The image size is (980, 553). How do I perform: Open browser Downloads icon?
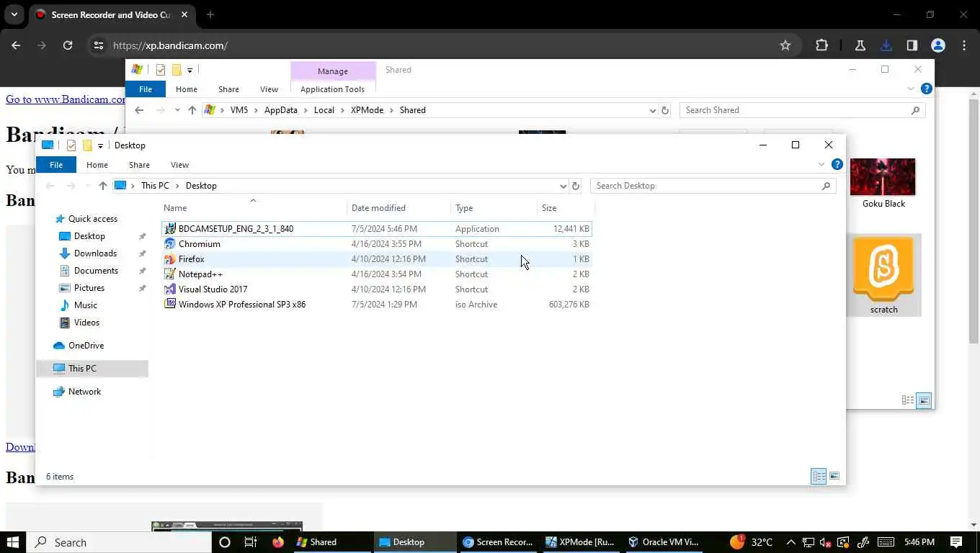tap(886, 45)
